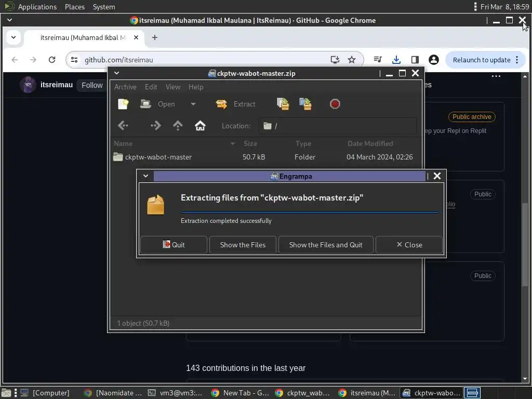532x399 pixels.
Task: Open the Help menu in Engrampa
Action: click(196, 87)
